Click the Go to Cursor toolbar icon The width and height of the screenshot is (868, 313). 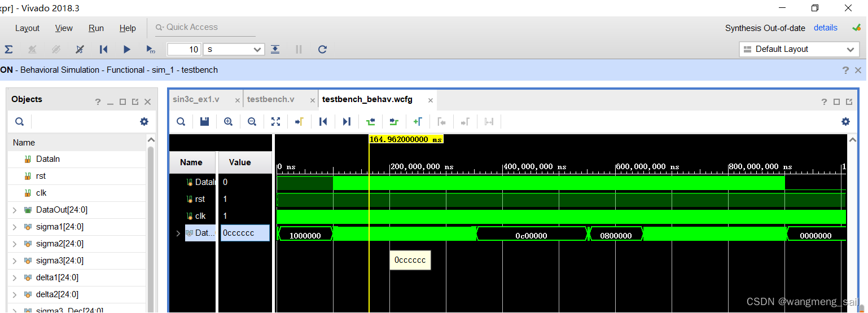pos(299,121)
